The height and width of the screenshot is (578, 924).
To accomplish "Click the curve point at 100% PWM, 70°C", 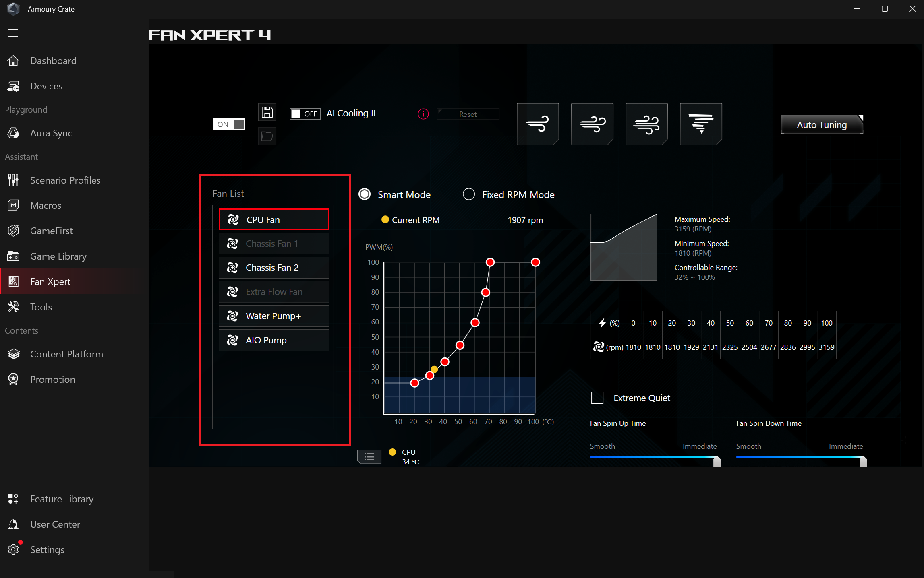I will (490, 262).
